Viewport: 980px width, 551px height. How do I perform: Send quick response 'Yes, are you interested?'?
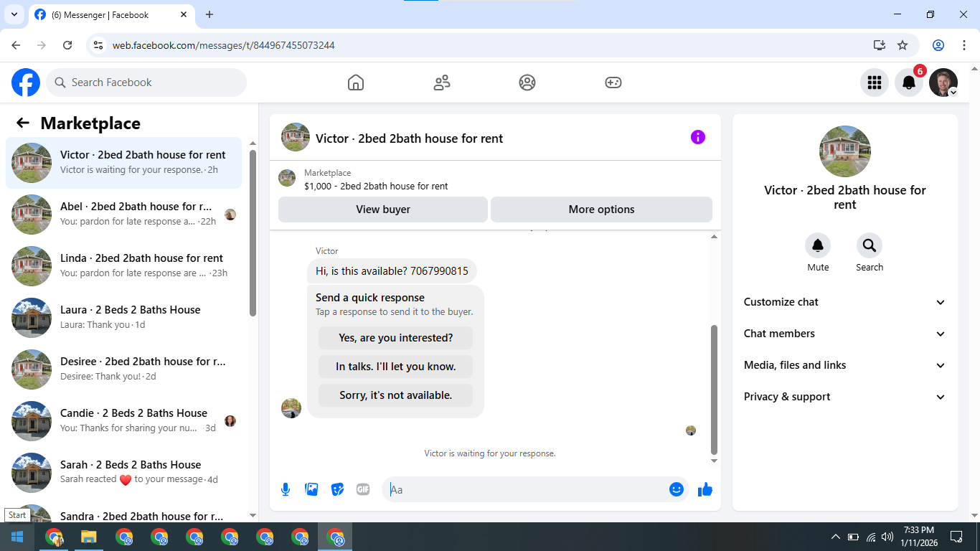395,338
